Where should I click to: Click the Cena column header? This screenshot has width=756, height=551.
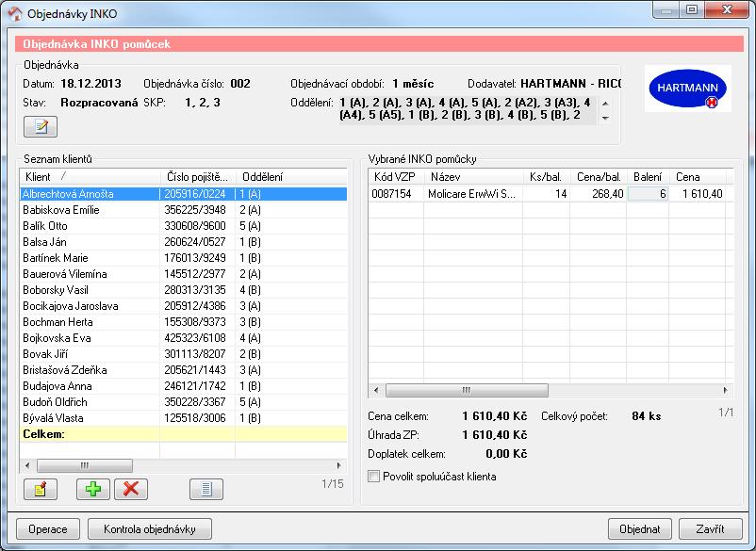coord(698,177)
